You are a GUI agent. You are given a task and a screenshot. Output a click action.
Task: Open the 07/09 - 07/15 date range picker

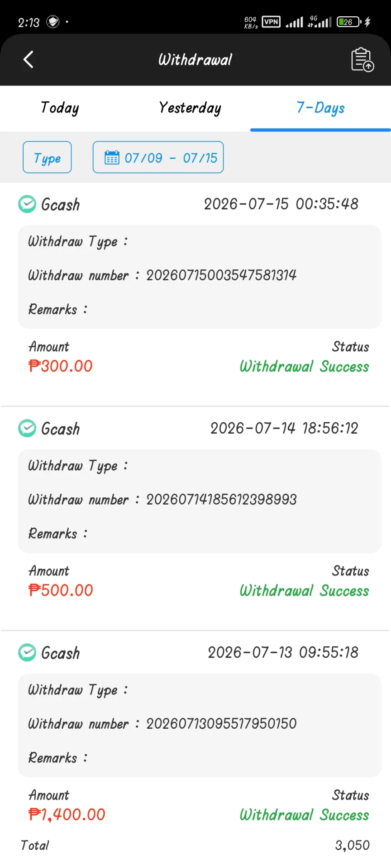(158, 157)
